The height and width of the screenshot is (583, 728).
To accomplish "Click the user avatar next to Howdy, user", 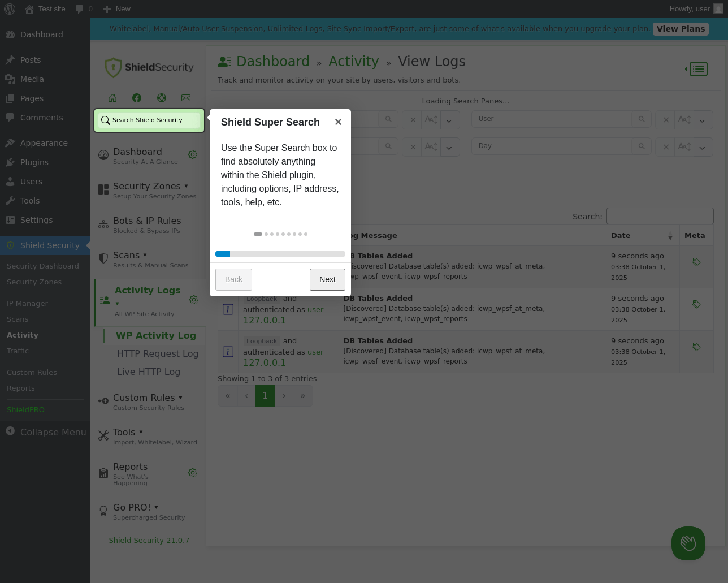I will (718, 9).
